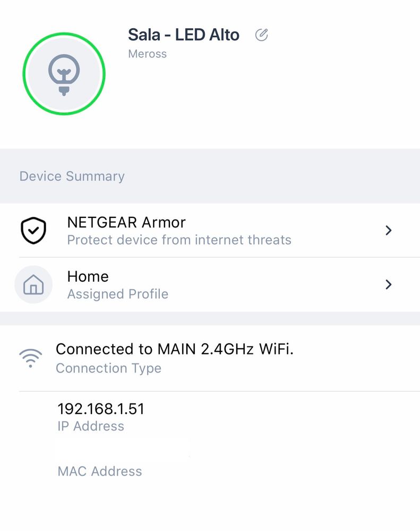
Task: Click the Meross brand label
Action: (148, 54)
